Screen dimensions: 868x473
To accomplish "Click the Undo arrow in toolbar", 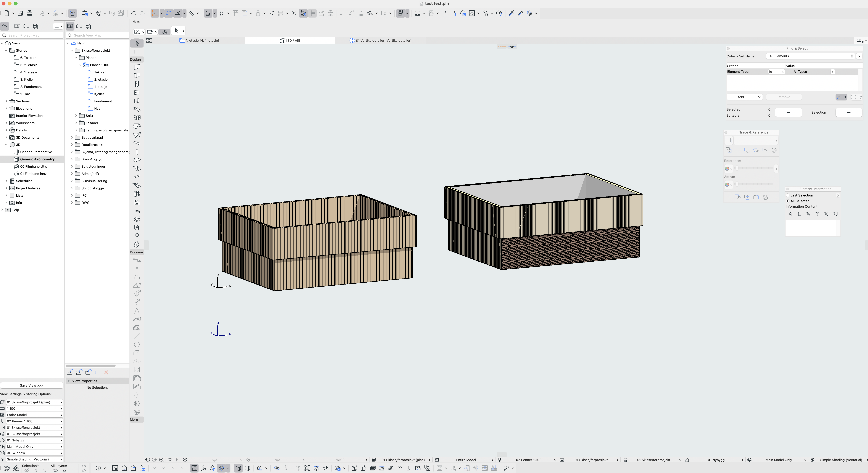I will [x=133, y=13].
